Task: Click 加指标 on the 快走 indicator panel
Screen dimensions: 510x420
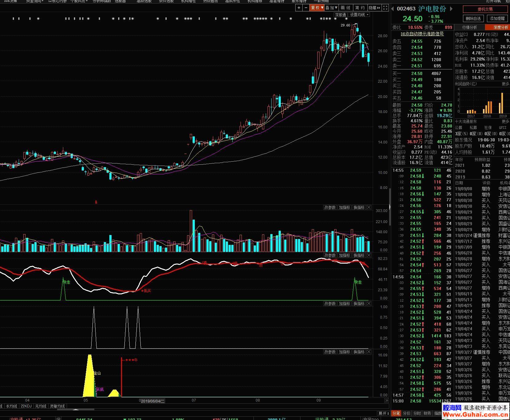Action: (344, 255)
